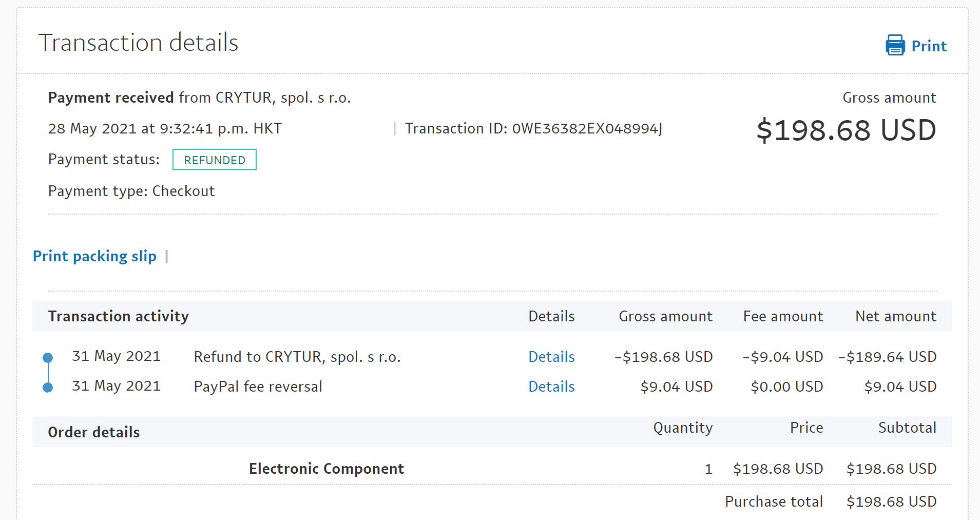This screenshot has height=520, width=980.
Task: Click the PayPal fee reversal description
Action: 258,387
